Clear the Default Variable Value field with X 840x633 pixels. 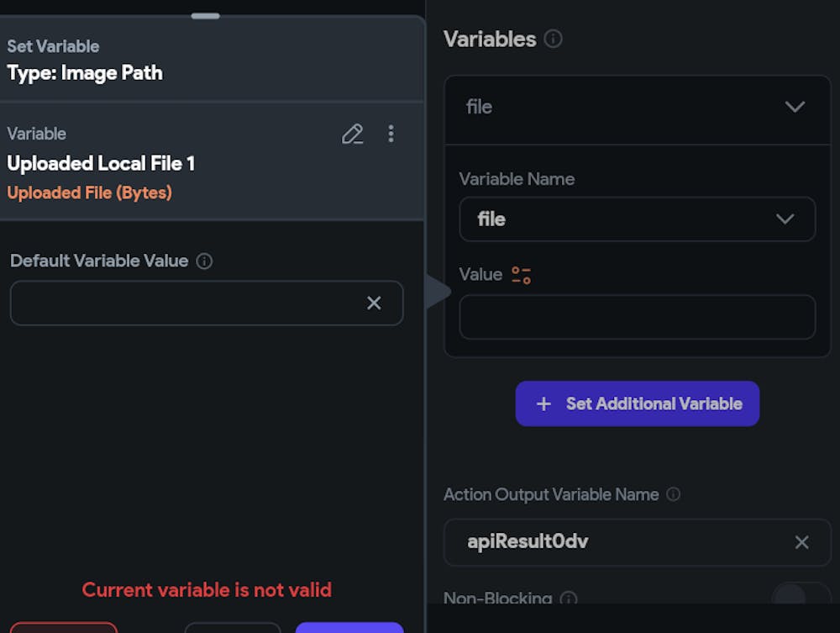coord(374,303)
